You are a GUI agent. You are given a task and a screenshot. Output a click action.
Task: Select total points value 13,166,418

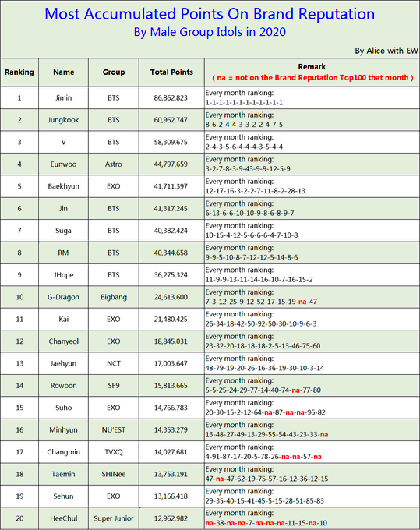171,496
